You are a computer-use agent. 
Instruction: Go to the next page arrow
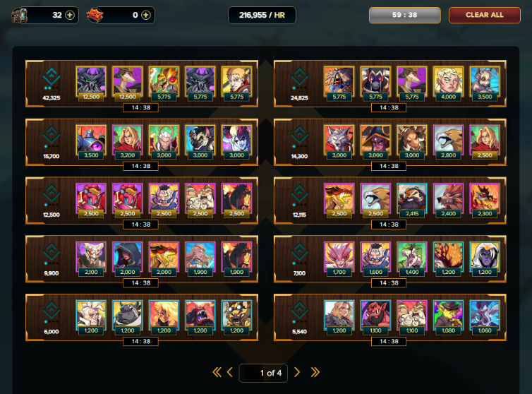[x=297, y=373]
